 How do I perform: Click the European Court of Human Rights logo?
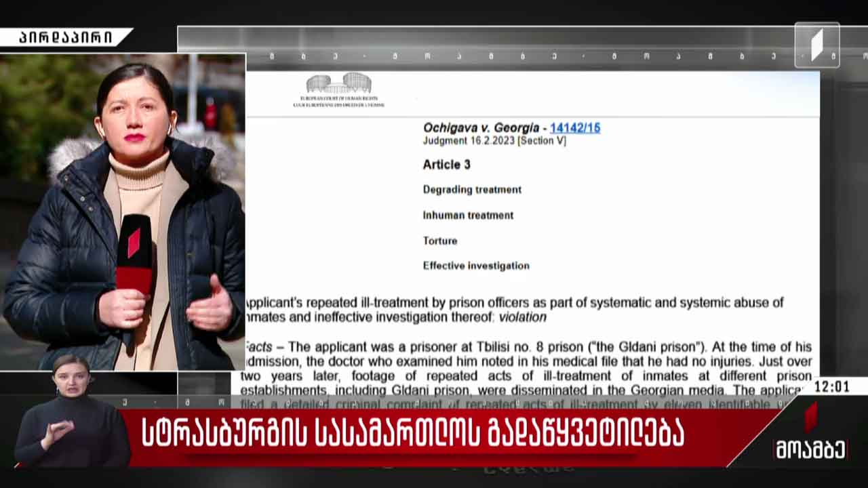coord(338,90)
